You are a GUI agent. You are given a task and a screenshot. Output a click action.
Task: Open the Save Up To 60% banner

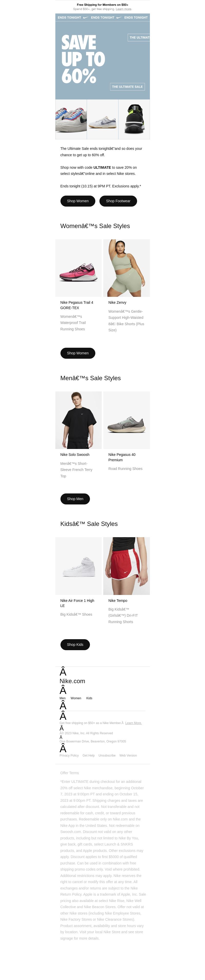(x=102, y=56)
